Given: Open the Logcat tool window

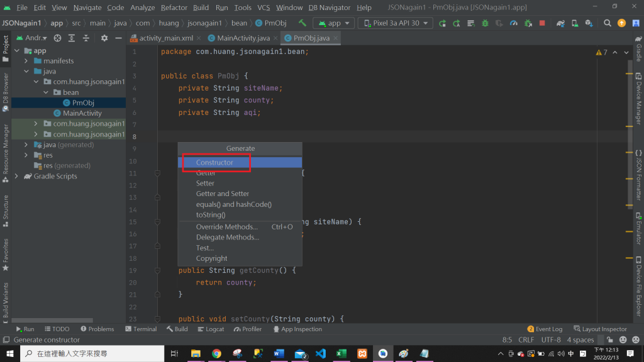Looking at the screenshot, I should [211, 329].
